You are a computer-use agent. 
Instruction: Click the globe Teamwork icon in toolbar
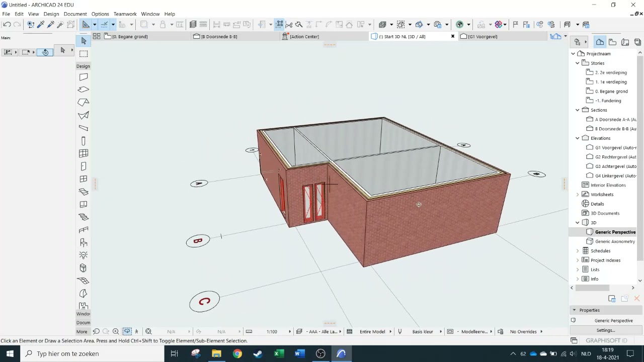[x=459, y=24]
